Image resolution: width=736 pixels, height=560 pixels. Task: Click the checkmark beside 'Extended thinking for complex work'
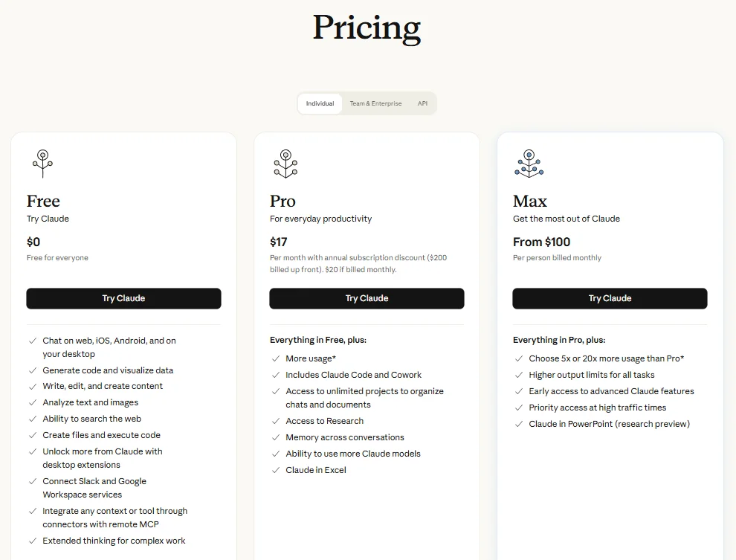(x=31, y=541)
